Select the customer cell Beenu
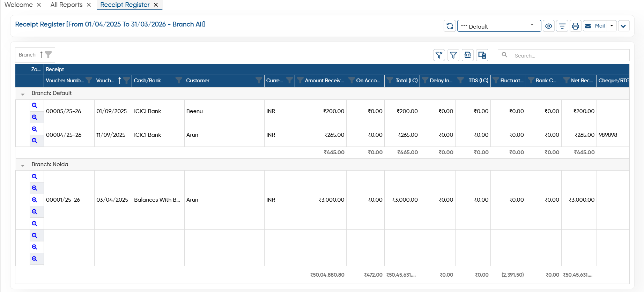Screen dimensions: 644x292 tap(224, 111)
